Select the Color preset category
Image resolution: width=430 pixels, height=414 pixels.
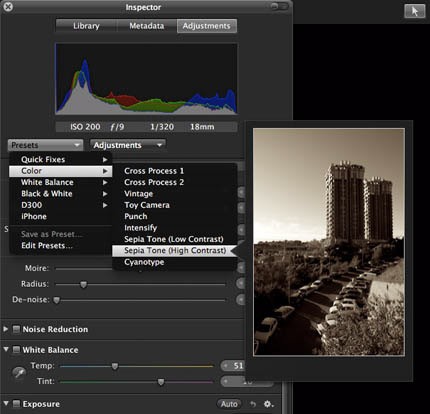(x=61, y=171)
